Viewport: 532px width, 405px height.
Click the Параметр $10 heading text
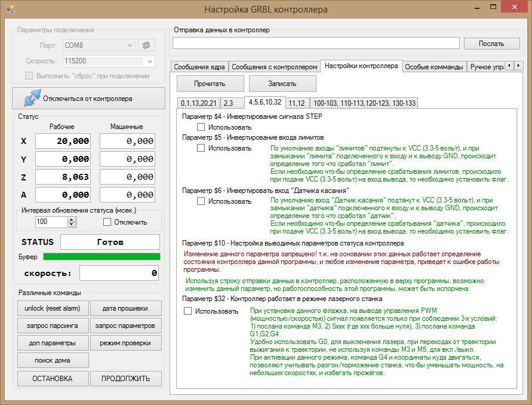point(293,243)
